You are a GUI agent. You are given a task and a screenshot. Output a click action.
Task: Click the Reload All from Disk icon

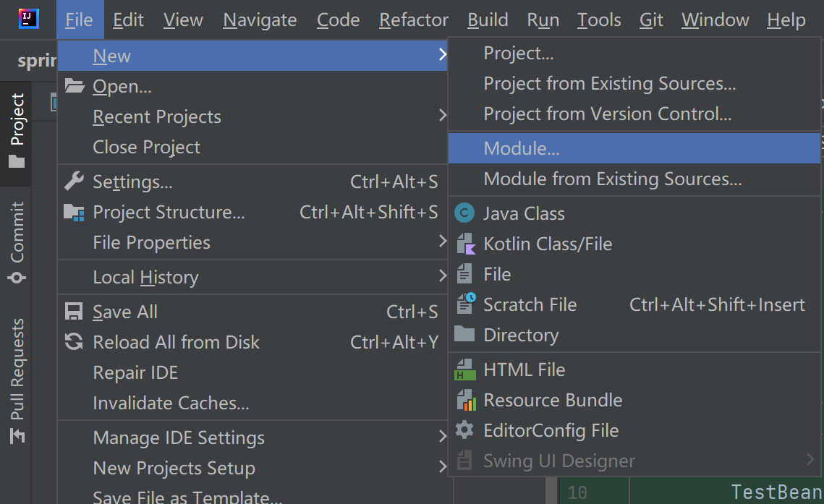pyautogui.click(x=74, y=342)
